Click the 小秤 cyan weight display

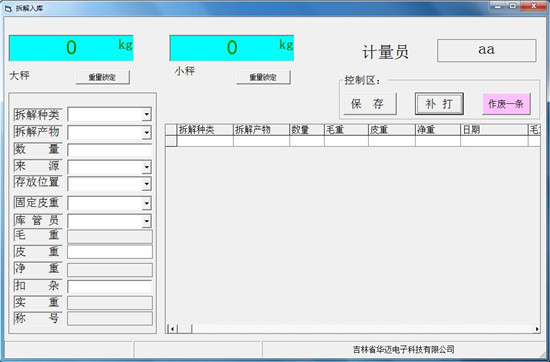tap(232, 48)
